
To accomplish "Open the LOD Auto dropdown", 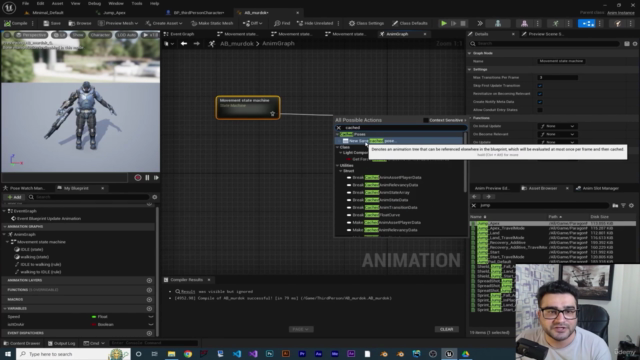I will pyautogui.click(x=127, y=35).
